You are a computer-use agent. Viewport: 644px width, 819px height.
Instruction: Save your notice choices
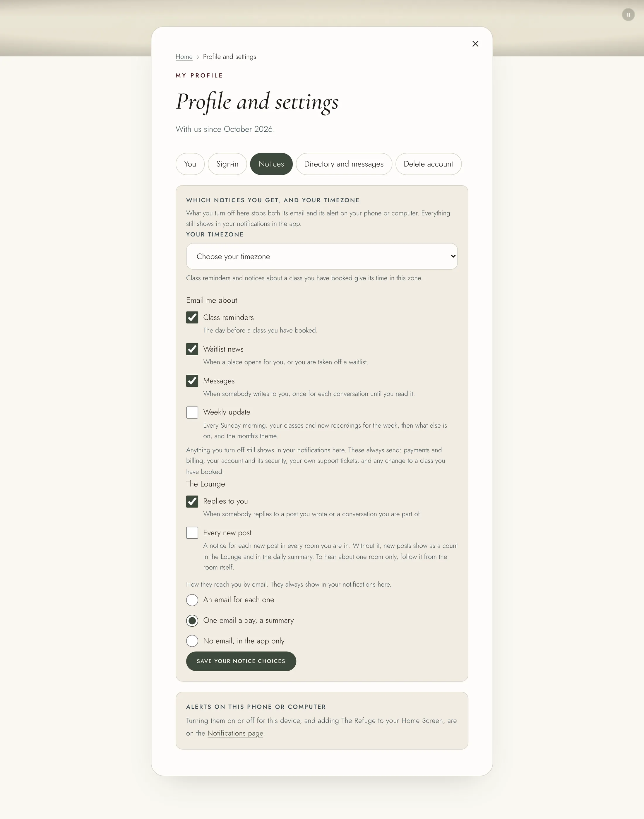241,661
